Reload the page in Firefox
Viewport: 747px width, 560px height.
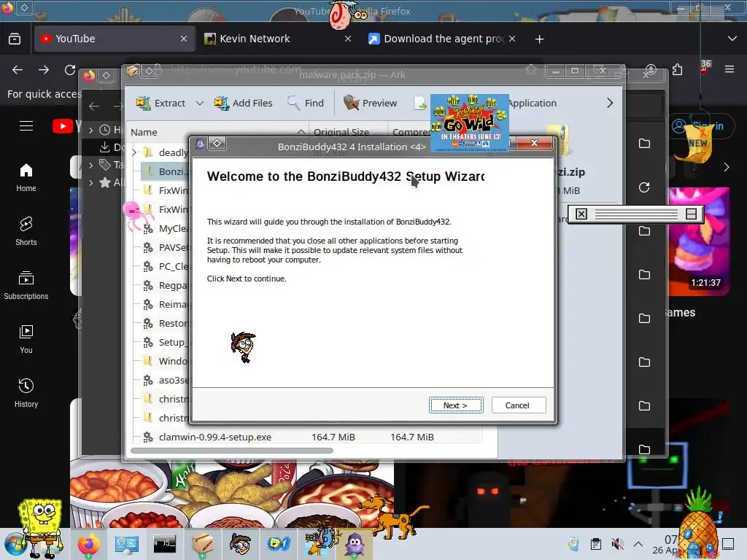[70, 69]
